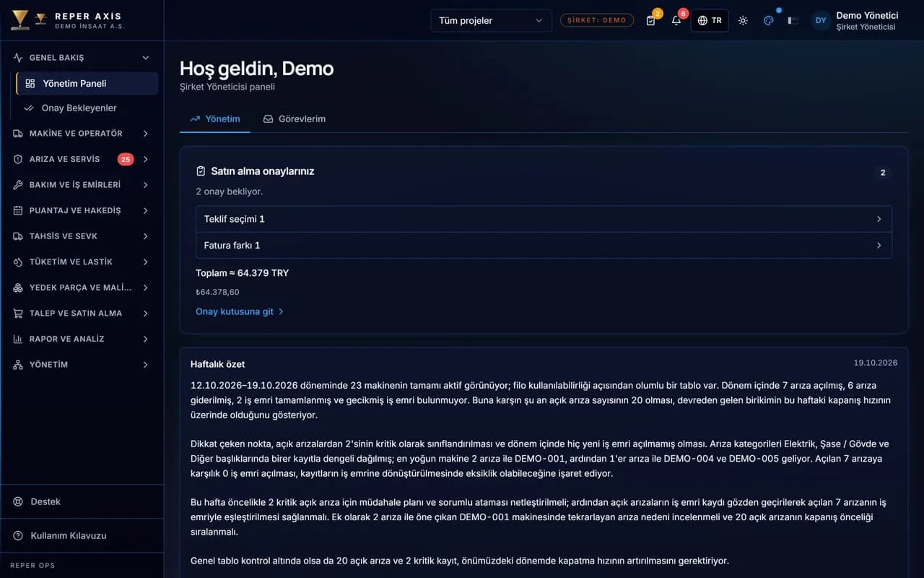Screen dimensions: 924x578
Task: Open the TR language selector
Action: point(710,21)
